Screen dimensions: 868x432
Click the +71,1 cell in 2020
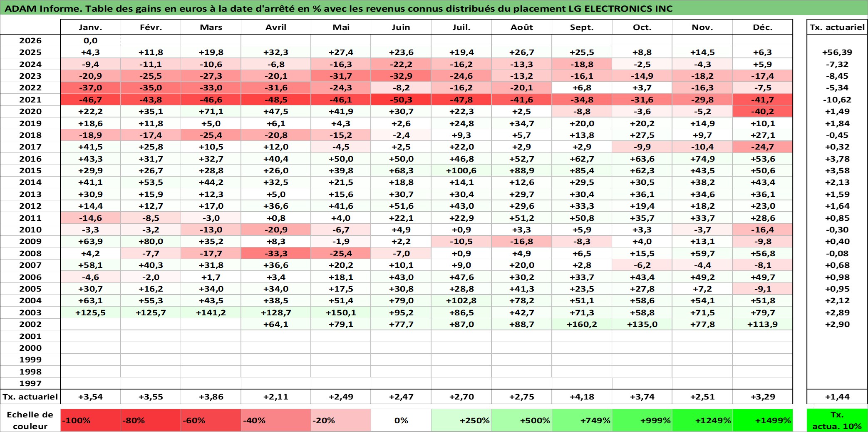coord(211,111)
